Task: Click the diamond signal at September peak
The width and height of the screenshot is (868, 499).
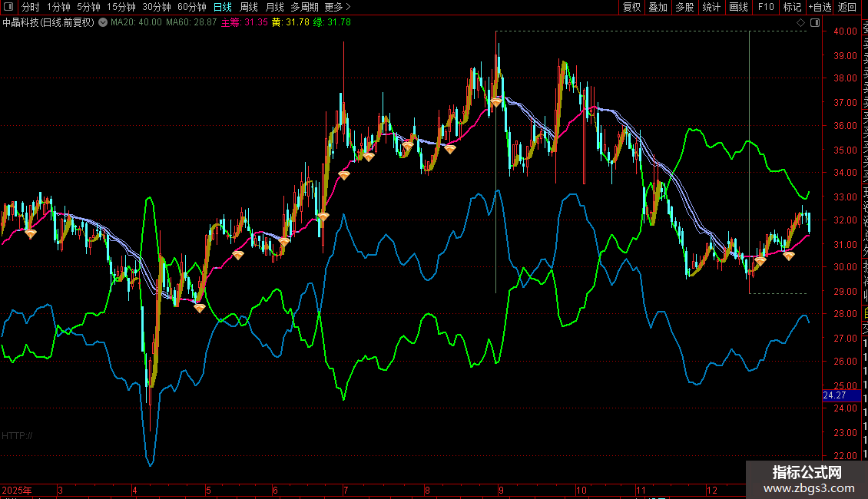Action: click(496, 102)
